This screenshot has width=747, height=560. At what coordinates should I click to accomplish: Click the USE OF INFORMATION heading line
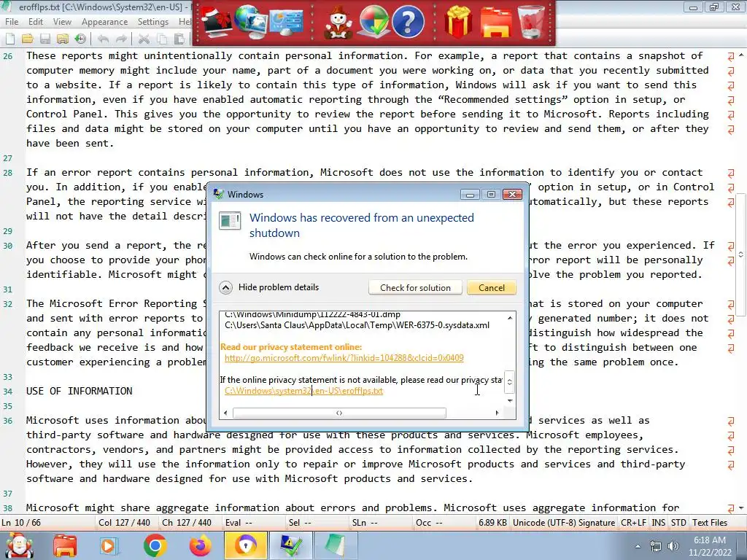(x=79, y=391)
